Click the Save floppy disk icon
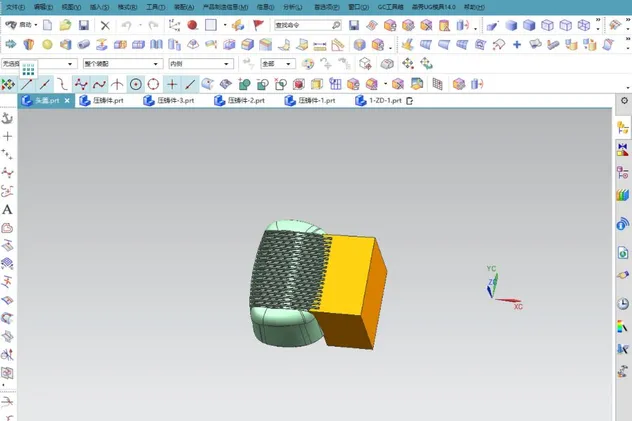Image resolution: width=632 pixels, height=421 pixels. click(84, 25)
